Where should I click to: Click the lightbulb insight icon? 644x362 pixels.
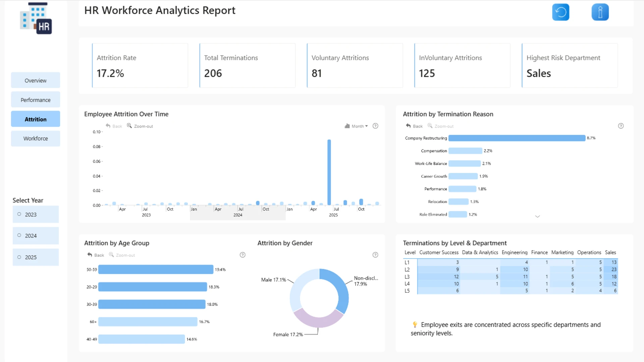(415, 324)
